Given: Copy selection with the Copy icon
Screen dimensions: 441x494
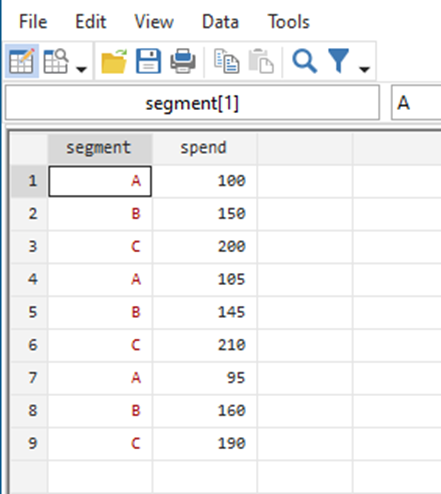Looking at the screenshot, I should [x=227, y=61].
